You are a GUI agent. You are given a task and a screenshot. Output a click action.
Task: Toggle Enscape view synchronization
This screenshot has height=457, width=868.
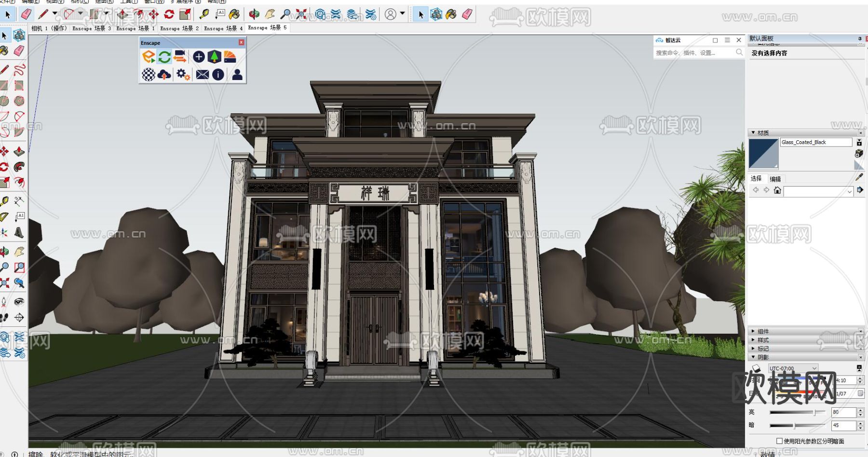[180, 57]
